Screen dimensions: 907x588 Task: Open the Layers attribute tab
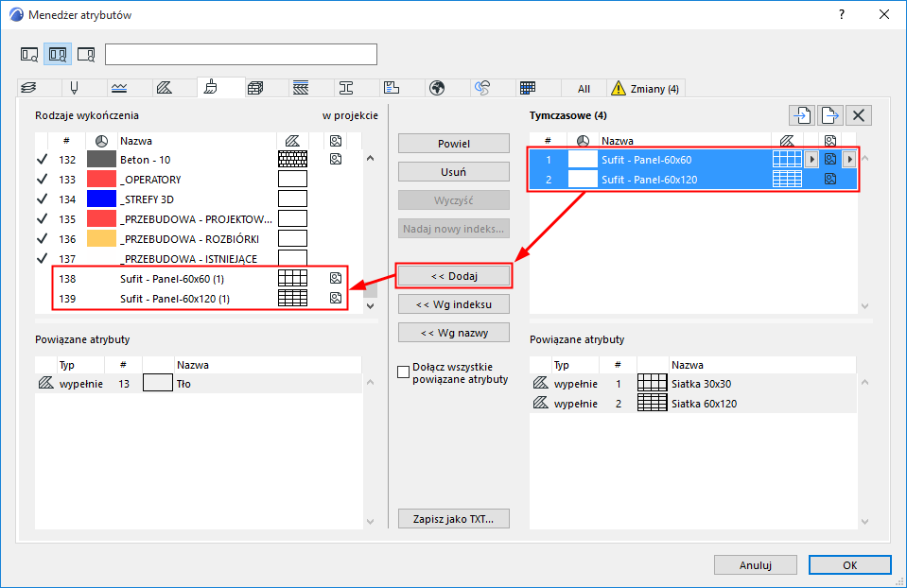point(28,88)
